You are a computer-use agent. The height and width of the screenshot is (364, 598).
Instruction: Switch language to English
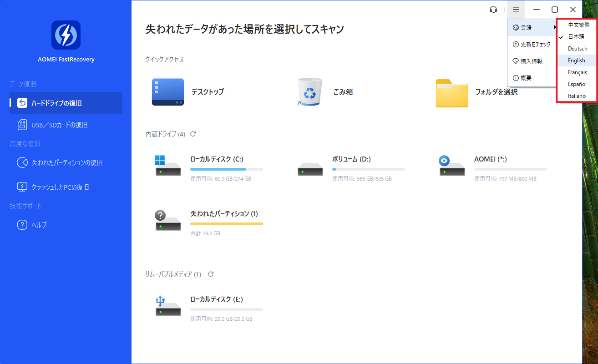[576, 61]
